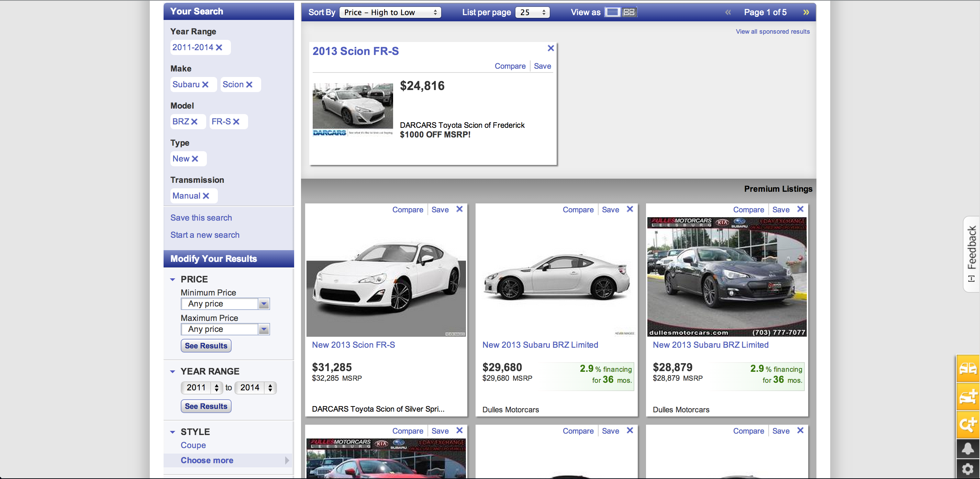Open View all sponsored results
This screenshot has height=479, width=980.
[x=772, y=32]
